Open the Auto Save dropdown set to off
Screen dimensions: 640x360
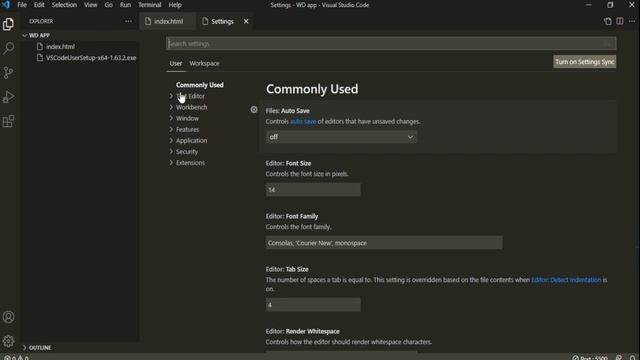341,137
